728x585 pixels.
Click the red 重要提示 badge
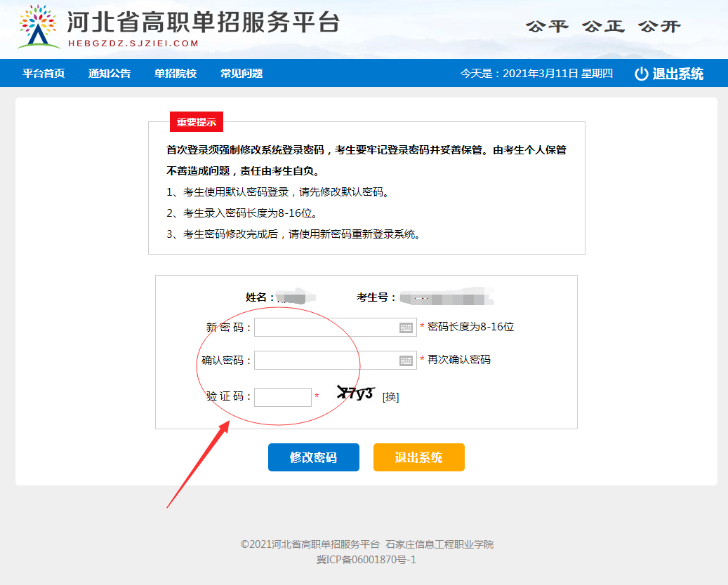[x=197, y=121]
